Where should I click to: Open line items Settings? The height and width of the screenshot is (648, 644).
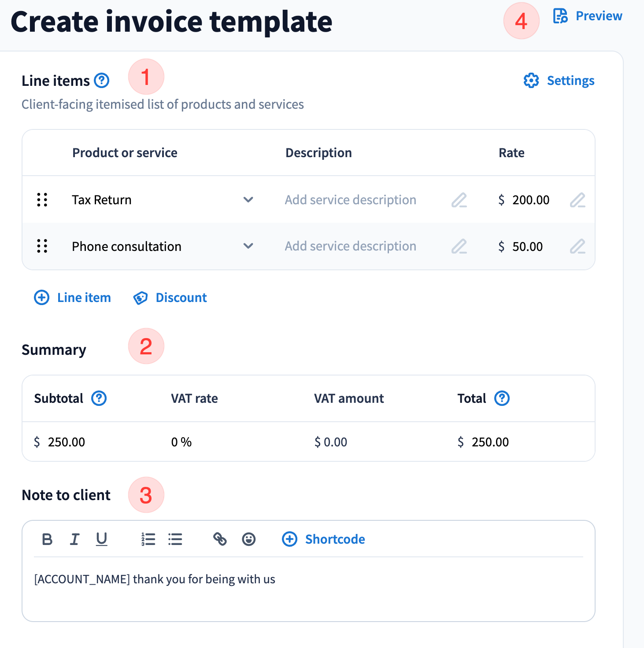pyautogui.click(x=559, y=81)
